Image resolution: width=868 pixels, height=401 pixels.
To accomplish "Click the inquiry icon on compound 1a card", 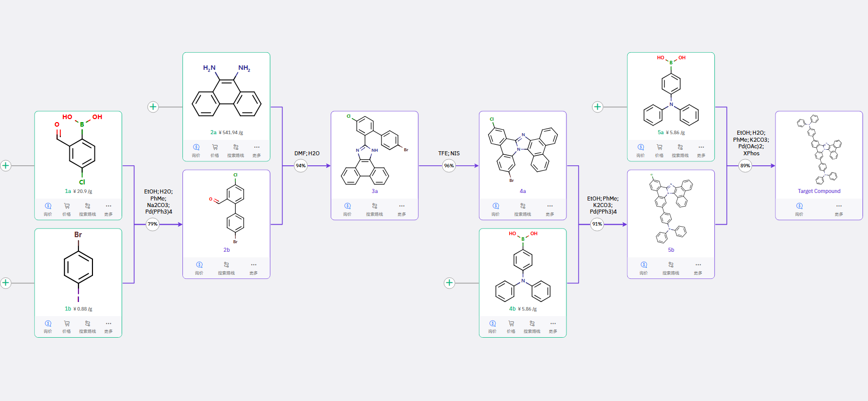I will tap(48, 206).
